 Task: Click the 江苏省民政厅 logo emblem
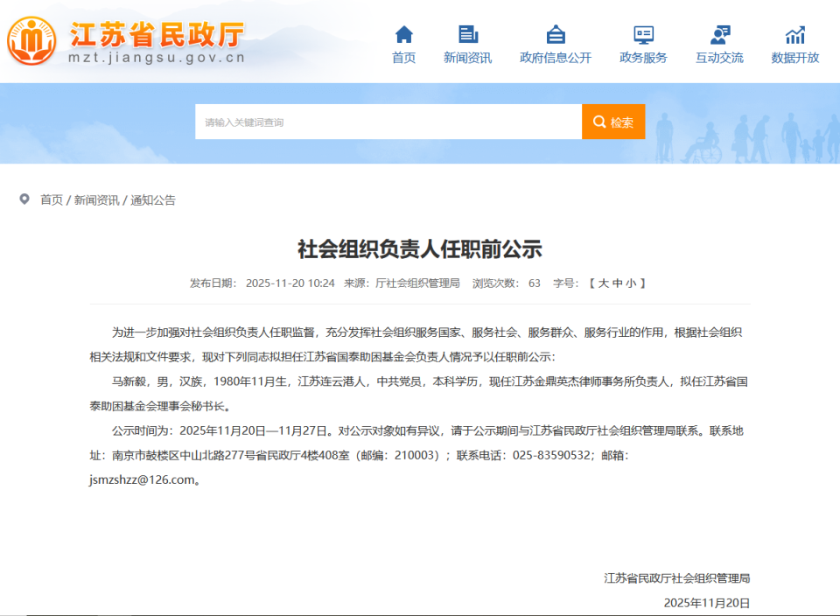click(x=31, y=38)
